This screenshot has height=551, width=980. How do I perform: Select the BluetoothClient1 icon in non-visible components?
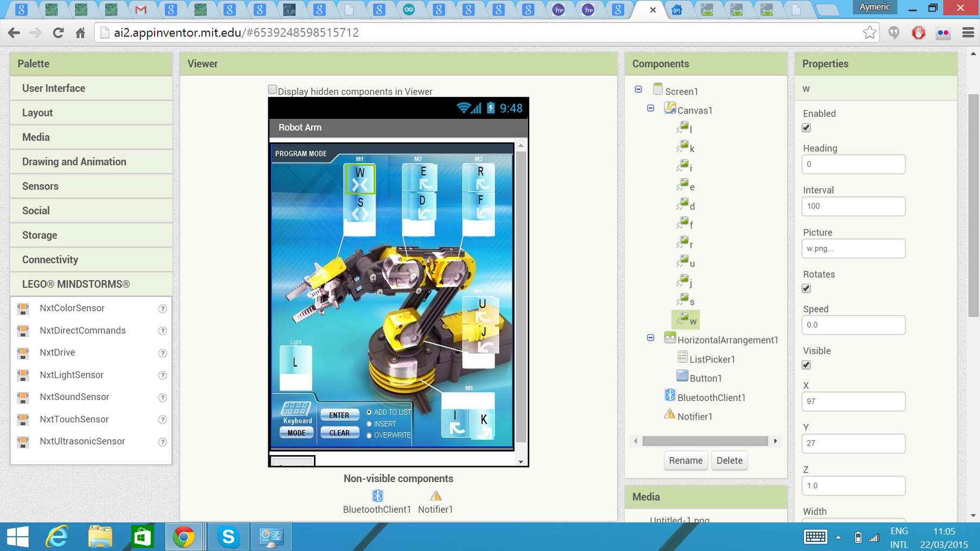click(377, 496)
